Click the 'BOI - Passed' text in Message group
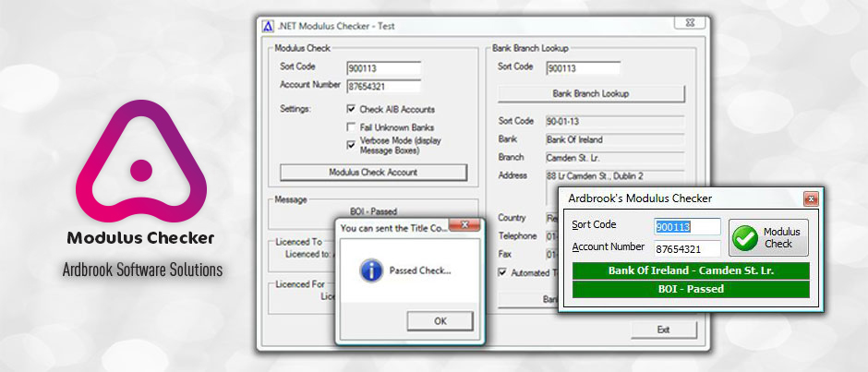Screen dimensions: 868x372 coord(374,211)
